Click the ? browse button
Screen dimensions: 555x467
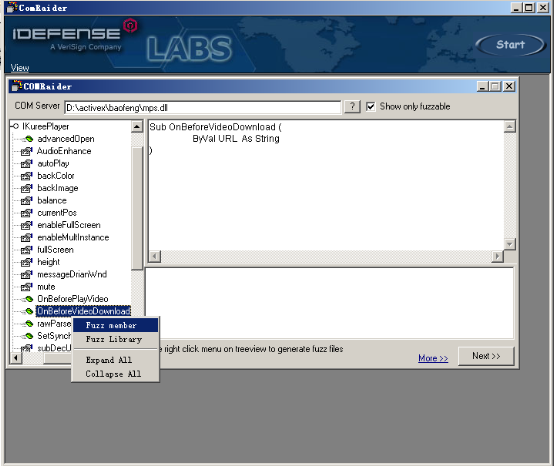[352, 107]
